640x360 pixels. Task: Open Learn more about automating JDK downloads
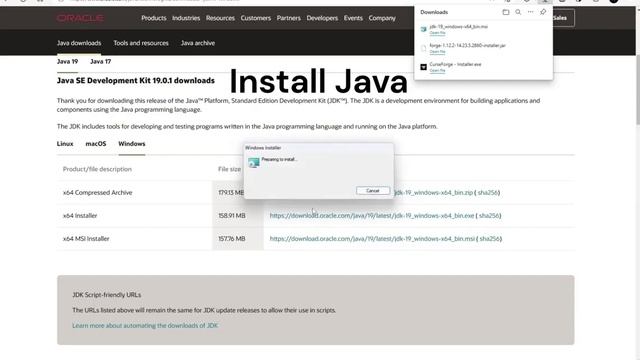[145, 326]
